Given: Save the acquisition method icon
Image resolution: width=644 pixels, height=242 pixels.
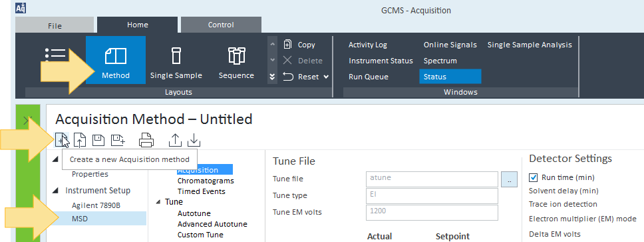Looking at the screenshot, I should coord(98,141).
